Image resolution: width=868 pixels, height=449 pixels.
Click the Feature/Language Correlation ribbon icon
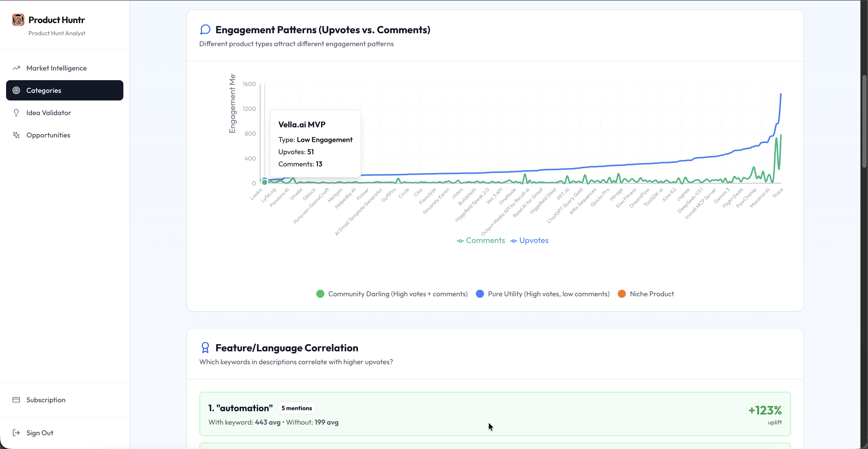point(205,348)
